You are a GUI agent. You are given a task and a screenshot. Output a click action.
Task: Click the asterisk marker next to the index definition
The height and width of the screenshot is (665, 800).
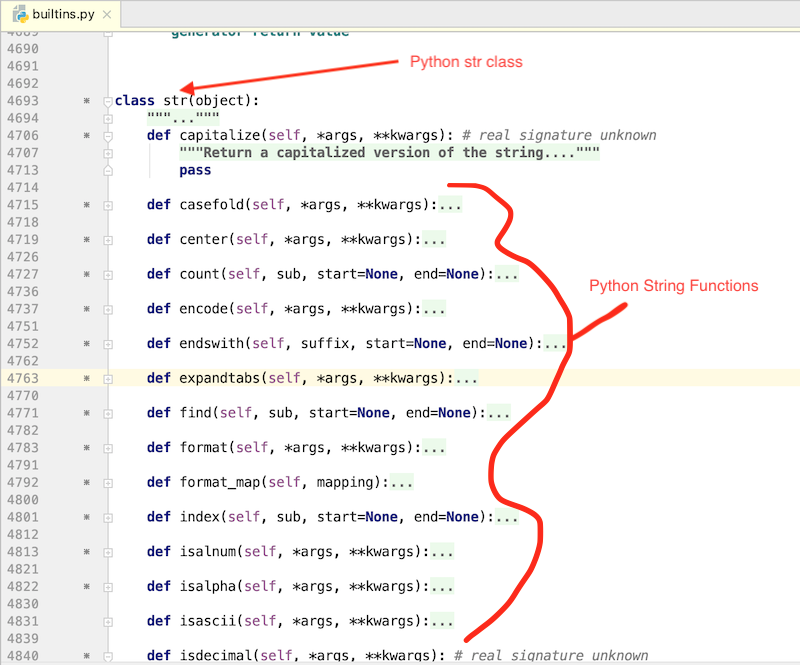86,517
